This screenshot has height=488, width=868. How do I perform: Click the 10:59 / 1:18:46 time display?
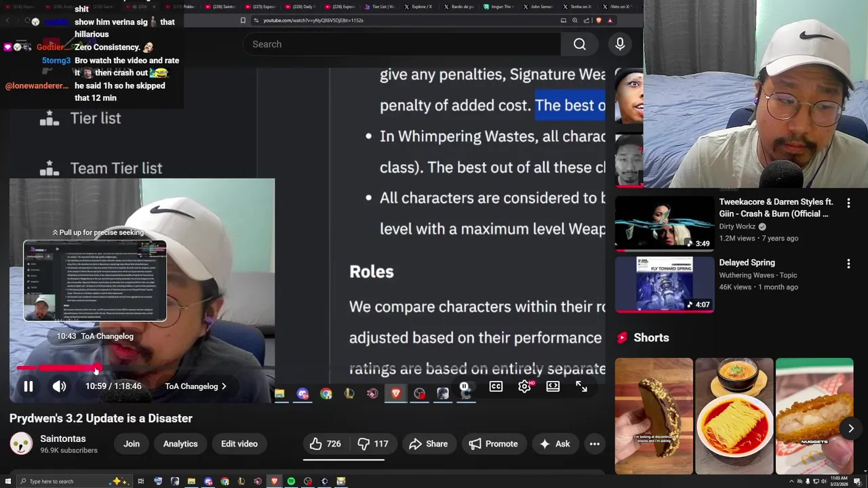click(113, 386)
